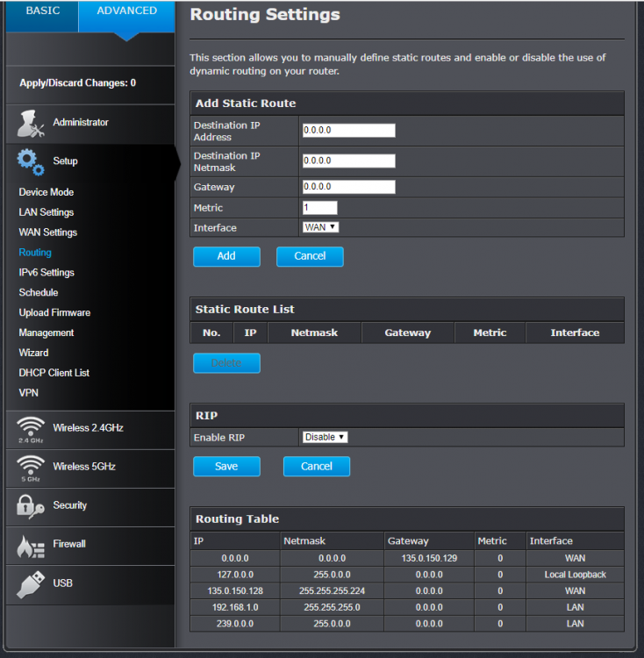Open IPv6 Settings

(x=47, y=273)
